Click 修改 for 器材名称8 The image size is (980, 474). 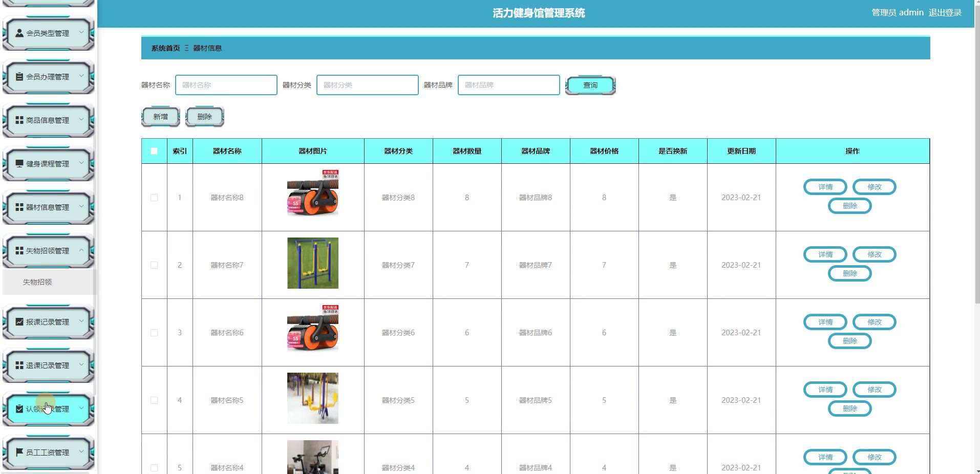tap(875, 187)
